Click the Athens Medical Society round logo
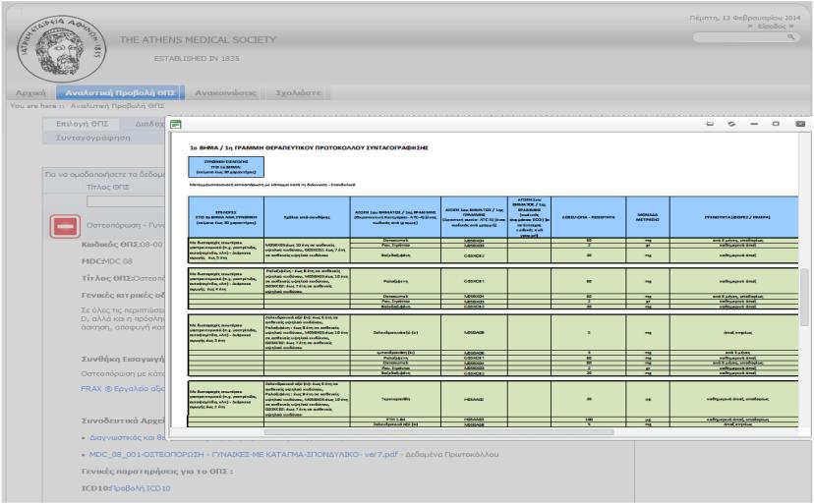The height and width of the screenshot is (504, 814). [x=61, y=48]
